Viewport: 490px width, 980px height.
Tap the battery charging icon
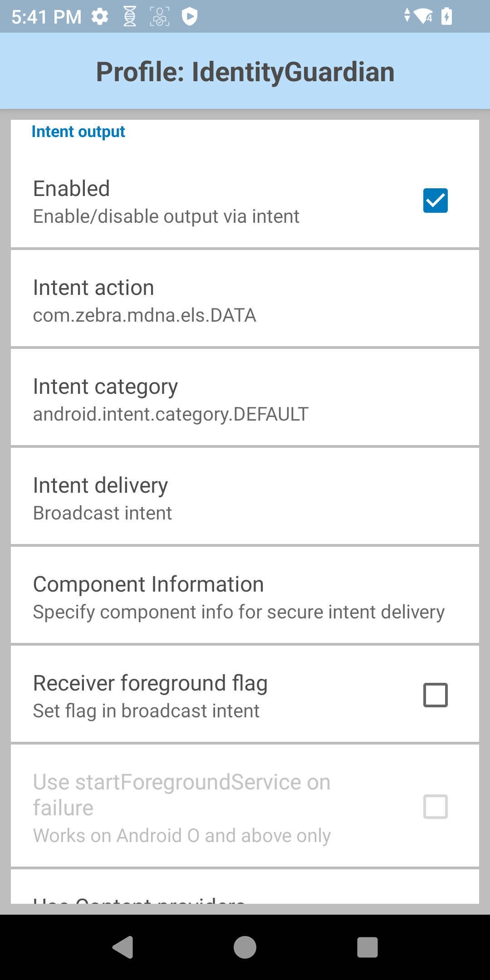(x=446, y=17)
